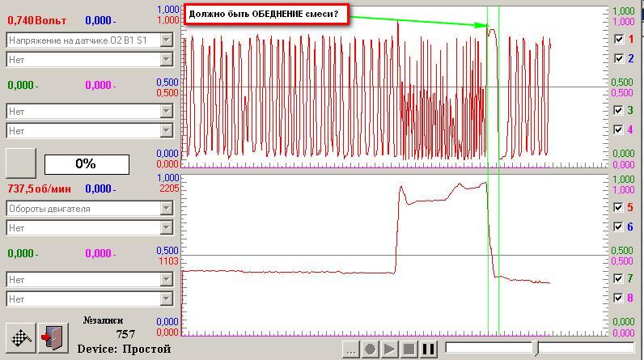
Task: Toggle channel 2 checkbox
Action: tap(619, 58)
